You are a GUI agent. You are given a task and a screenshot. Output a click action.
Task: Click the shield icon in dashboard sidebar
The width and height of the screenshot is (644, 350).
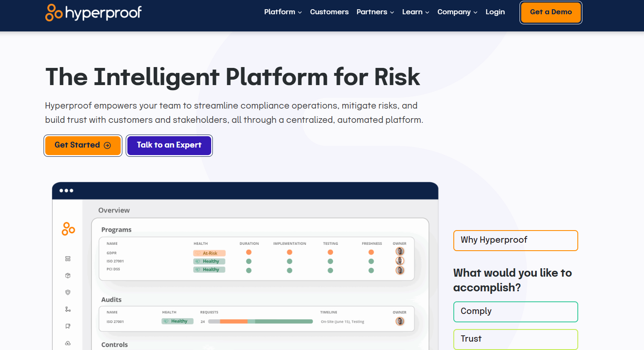(68, 292)
